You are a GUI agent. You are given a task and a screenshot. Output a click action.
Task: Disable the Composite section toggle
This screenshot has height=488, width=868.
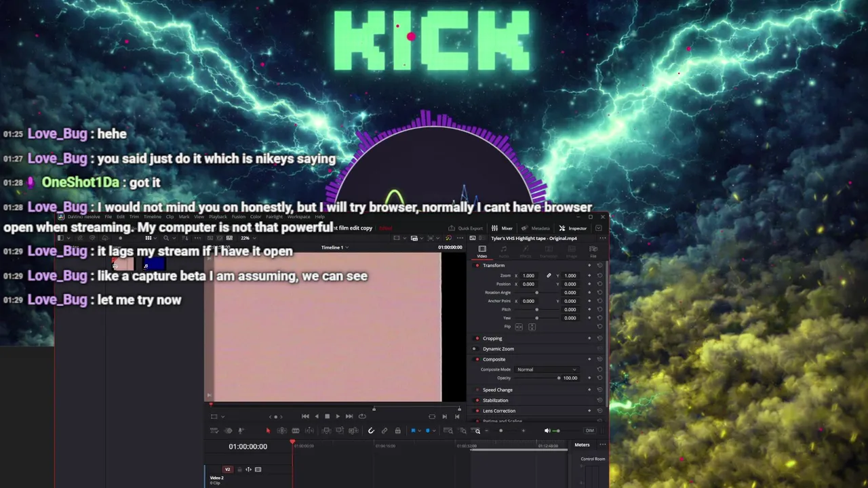476,359
